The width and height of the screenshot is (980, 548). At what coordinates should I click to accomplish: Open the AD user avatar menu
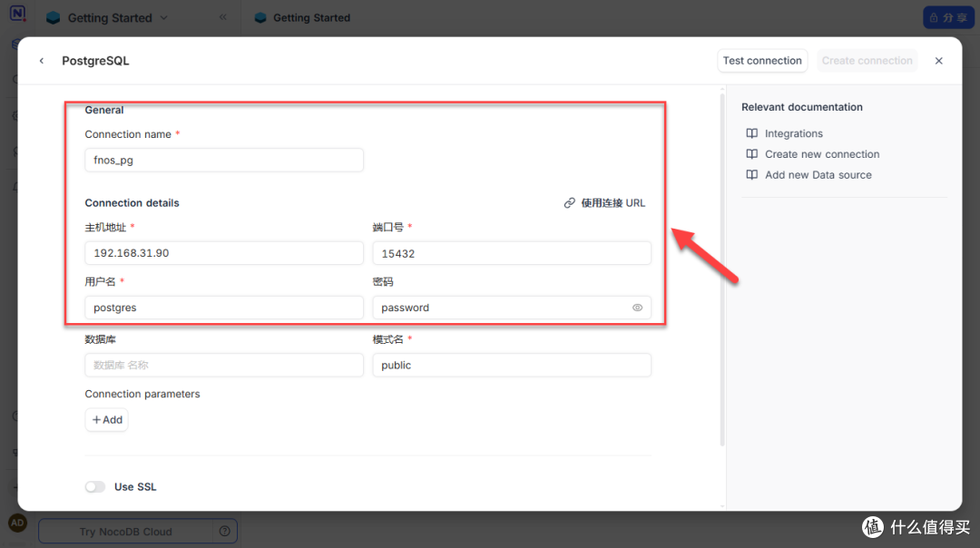pyautogui.click(x=17, y=523)
